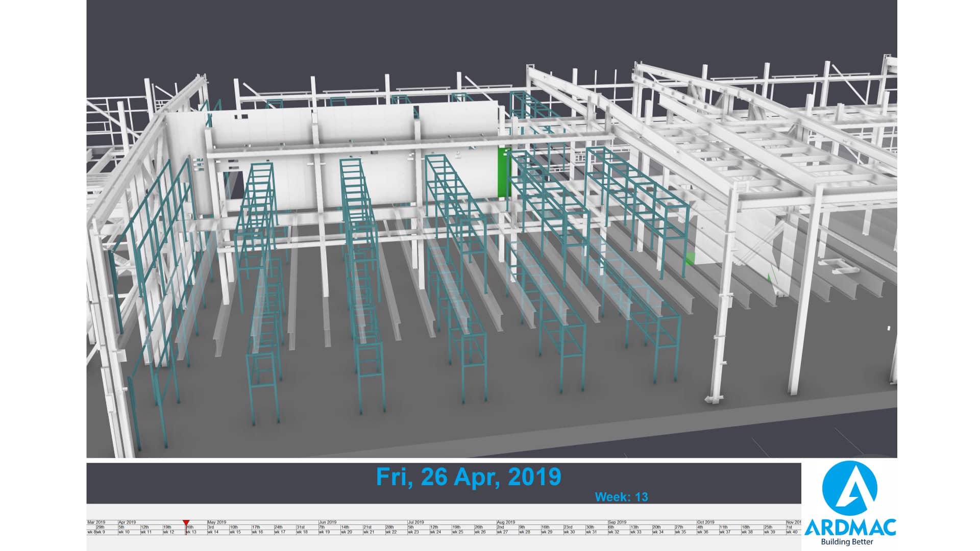Click 'Apr 2019' month header on timeline
The width and height of the screenshot is (980, 551).
pyautogui.click(x=127, y=522)
